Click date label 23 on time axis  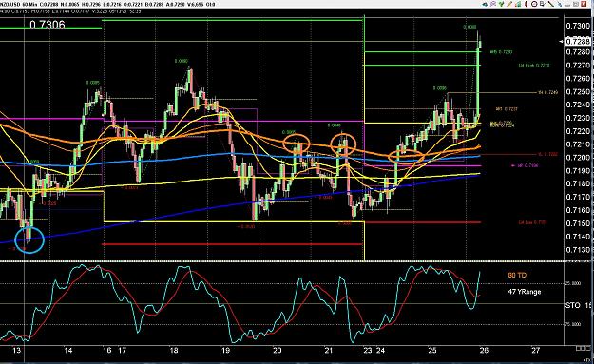(368, 351)
